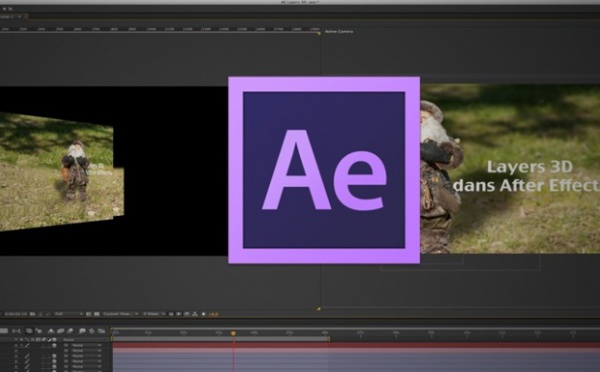Click the yellow current time indicator on timeline
The image size is (600, 372).
tap(233, 333)
